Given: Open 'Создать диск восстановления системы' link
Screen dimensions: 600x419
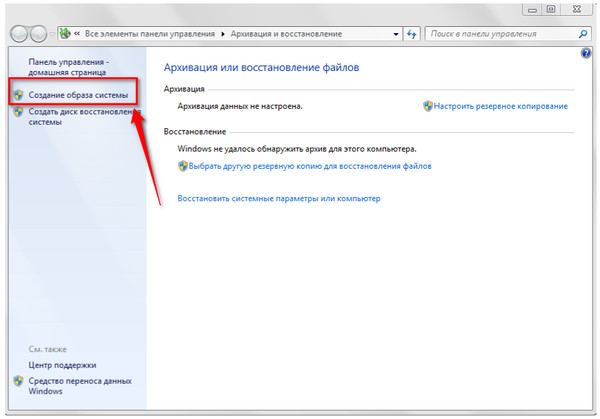Looking at the screenshot, I should 84,117.
